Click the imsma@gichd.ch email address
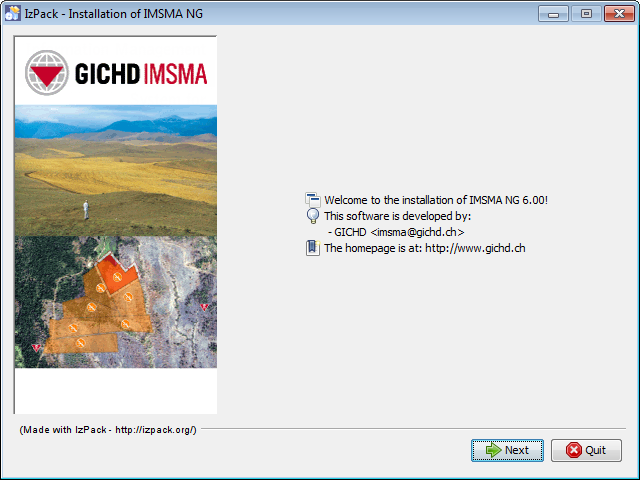This screenshot has height=480, width=640. (x=417, y=232)
